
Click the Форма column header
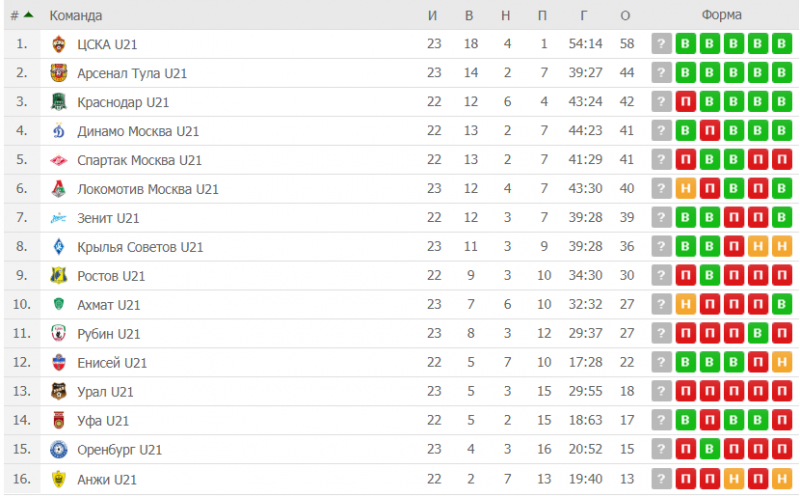721,15
